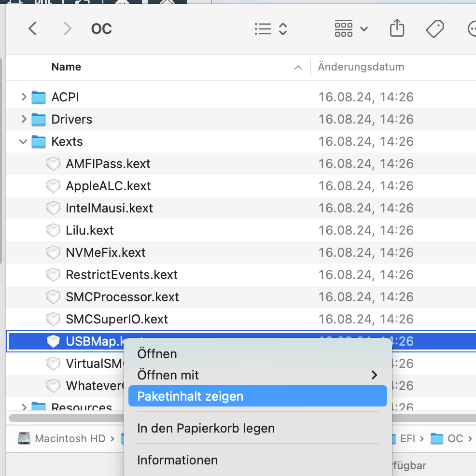
Task: Open the list view style selector
Action: (x=270, y=29)
